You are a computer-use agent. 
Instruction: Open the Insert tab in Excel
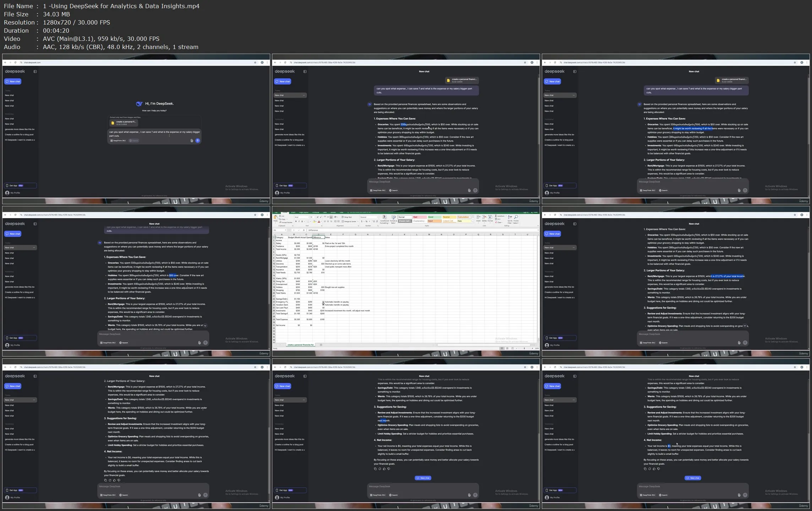click(x=293, y=212)
